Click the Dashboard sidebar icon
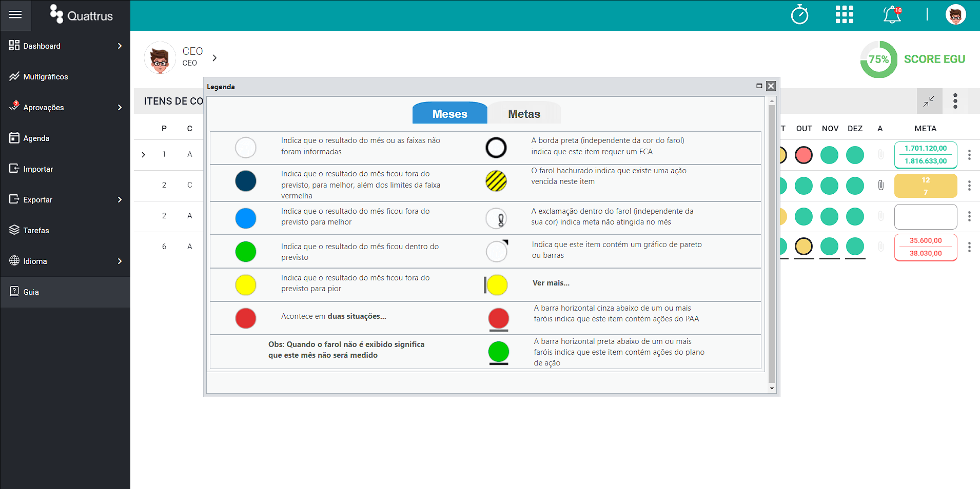The width and height of the screenshot is (980, 489). click(14, 46)
